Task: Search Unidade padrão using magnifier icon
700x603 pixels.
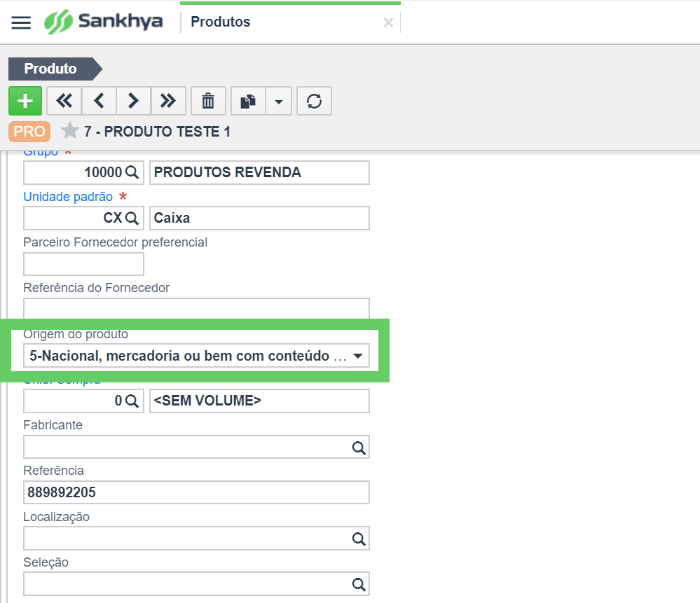Action: [x=132, y=218]
